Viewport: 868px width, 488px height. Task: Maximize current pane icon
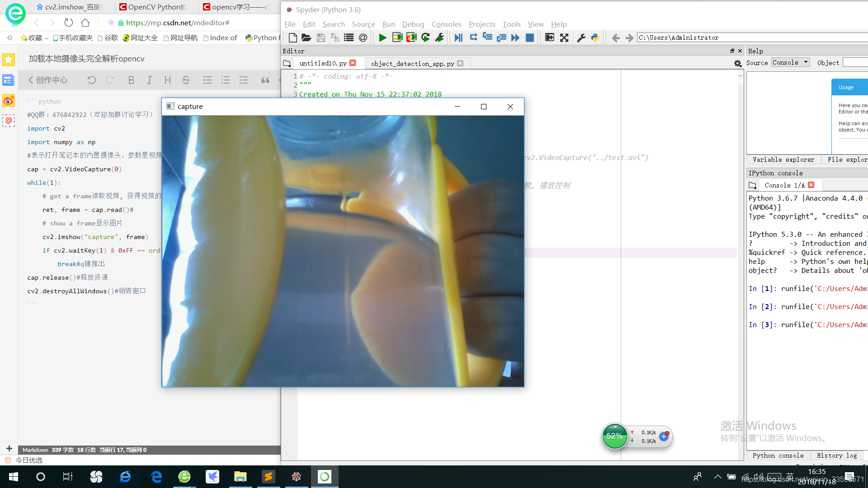(549, 38)
